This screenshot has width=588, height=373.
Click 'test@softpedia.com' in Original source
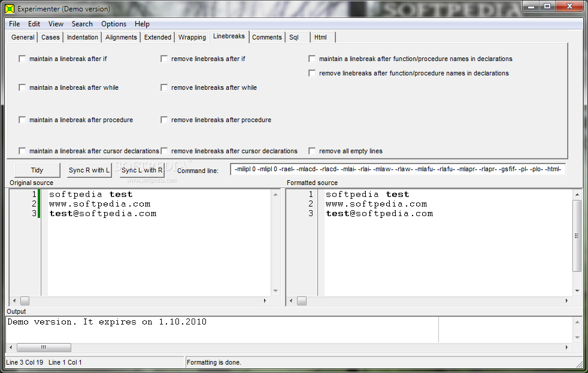tap(103, 214)
